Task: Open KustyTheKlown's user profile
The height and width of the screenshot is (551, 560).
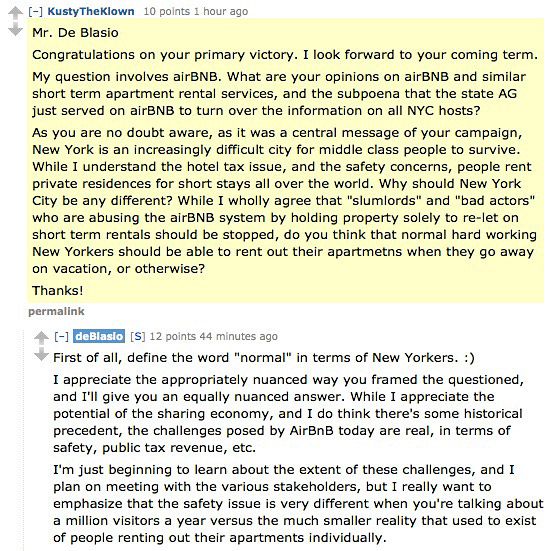Action: pos(91,11)
